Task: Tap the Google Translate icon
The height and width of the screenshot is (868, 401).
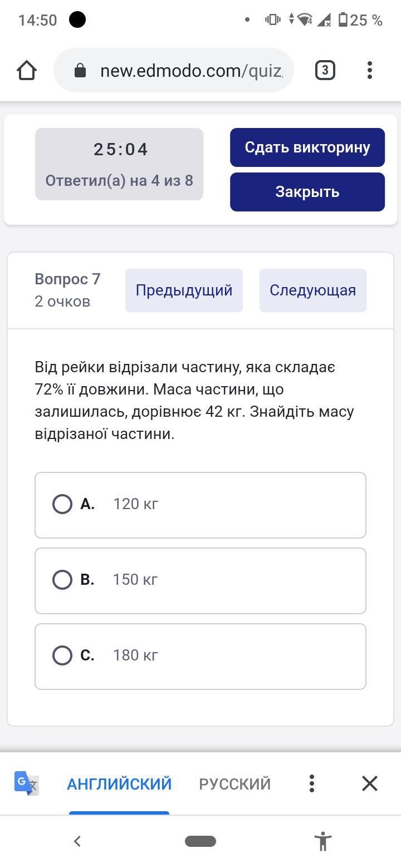Action: click(x=26, y=783)
